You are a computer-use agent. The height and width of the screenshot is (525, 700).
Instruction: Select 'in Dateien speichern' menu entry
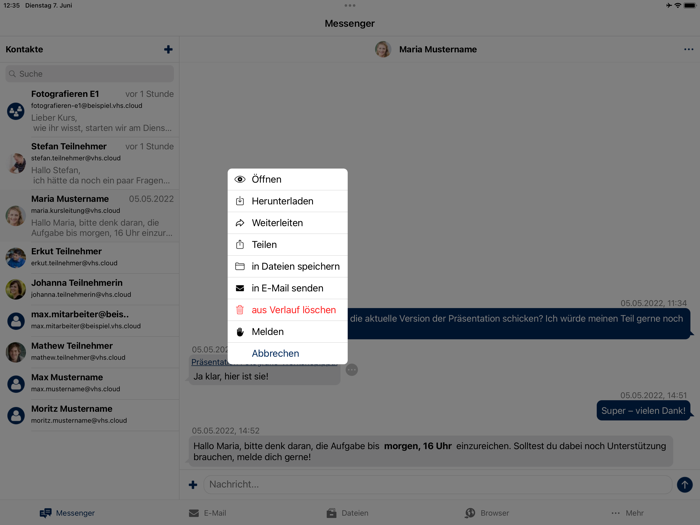pos(288,267)
